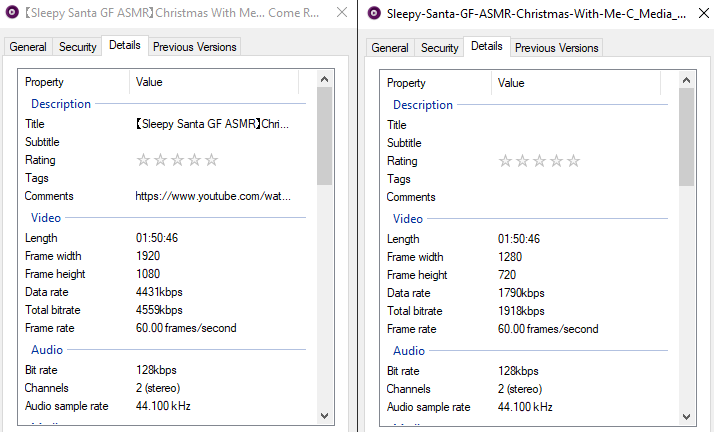Click Description group header in right window

(423, 105)
